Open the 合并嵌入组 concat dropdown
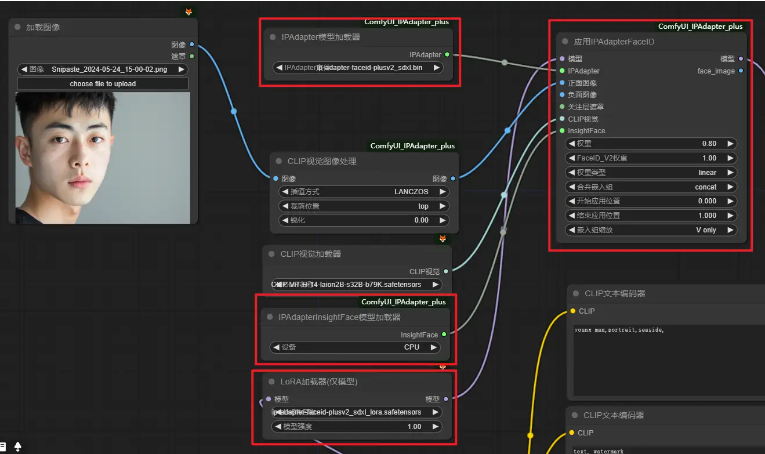The image size is (765, 454). coord(651,187)
